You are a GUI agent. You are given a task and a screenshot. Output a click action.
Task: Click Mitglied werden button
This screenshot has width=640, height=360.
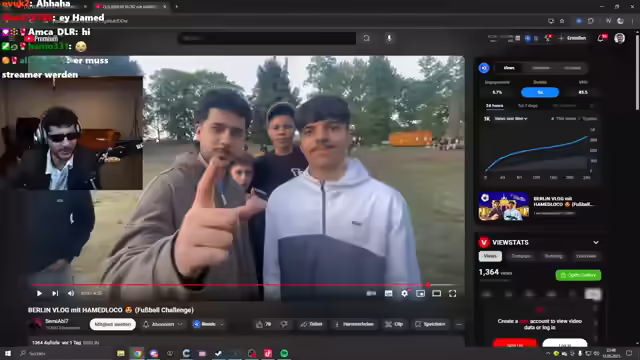[x=113, y=324]
